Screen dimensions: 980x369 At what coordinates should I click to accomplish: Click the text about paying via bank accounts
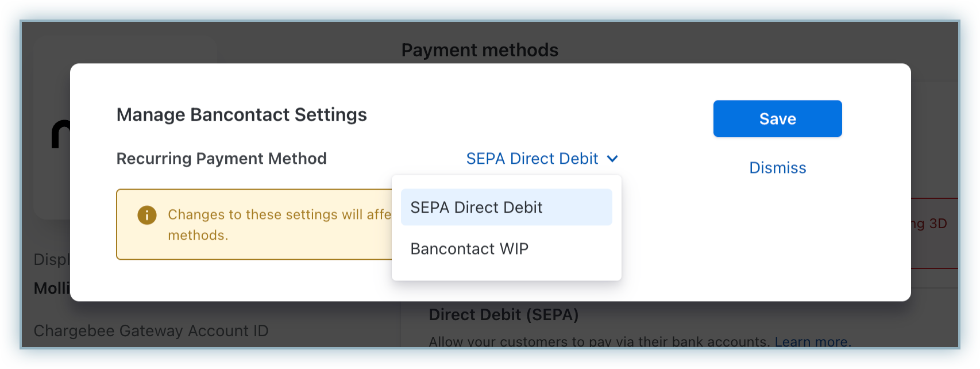point(600,342)
